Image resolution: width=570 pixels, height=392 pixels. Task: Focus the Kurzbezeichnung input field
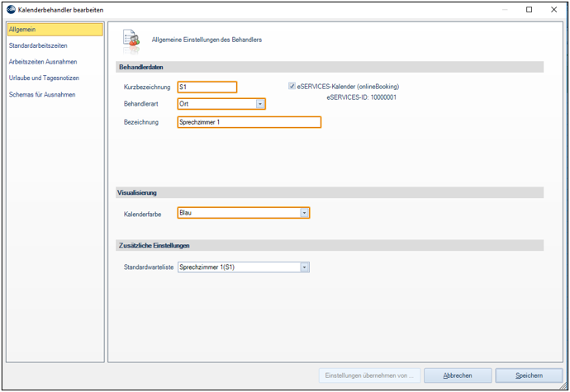click(x=207, y=87)
